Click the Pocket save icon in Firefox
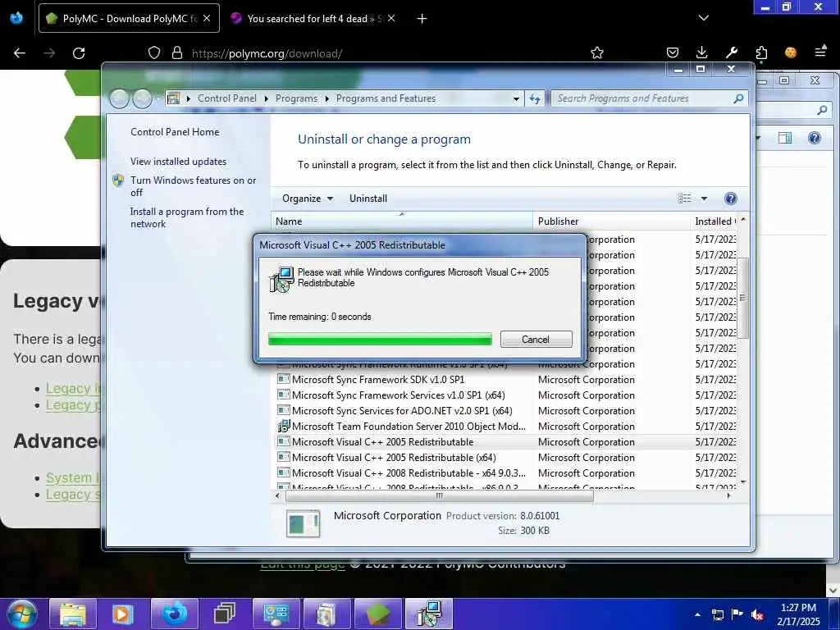Viewport: 840px width, 630px height. (x=673, y=52)
